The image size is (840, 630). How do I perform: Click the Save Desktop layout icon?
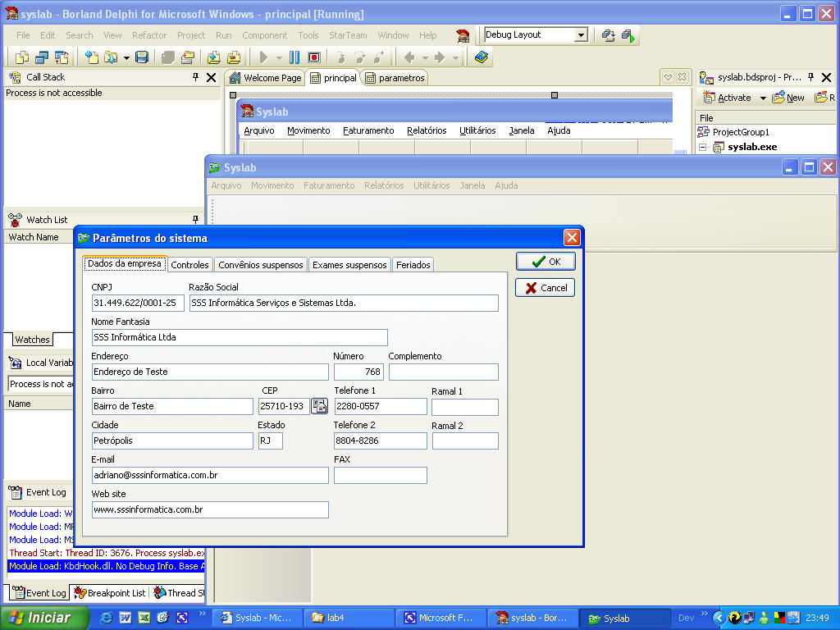point(608,36)
